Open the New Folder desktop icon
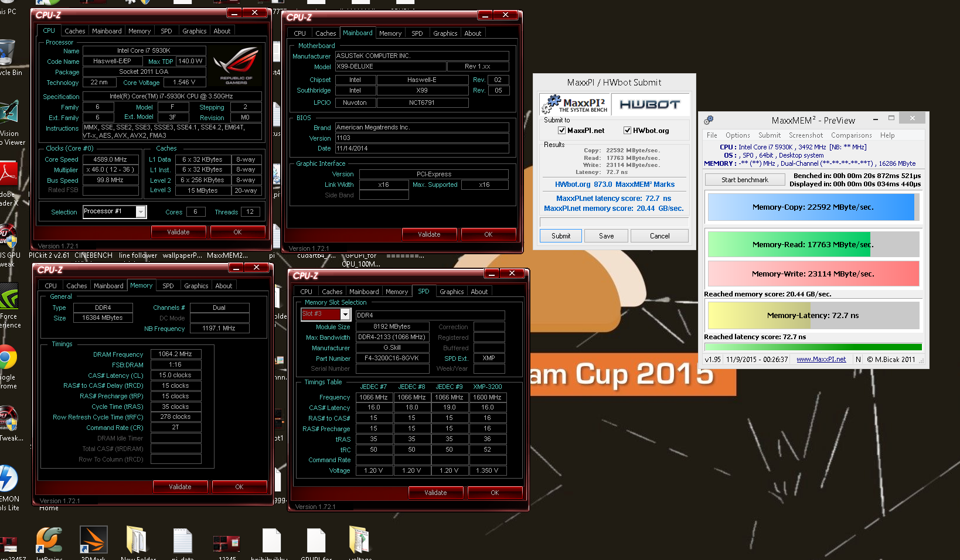 [x=137, y=539]
